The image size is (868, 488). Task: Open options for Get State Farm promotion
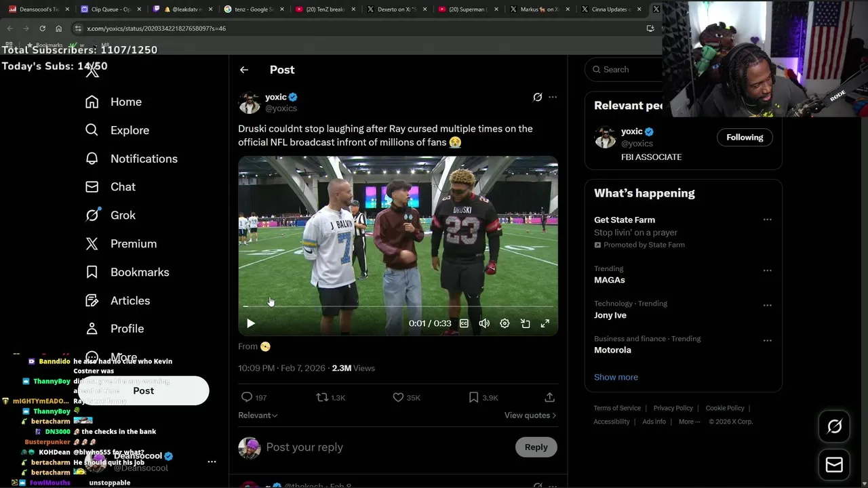pos(767,220)
